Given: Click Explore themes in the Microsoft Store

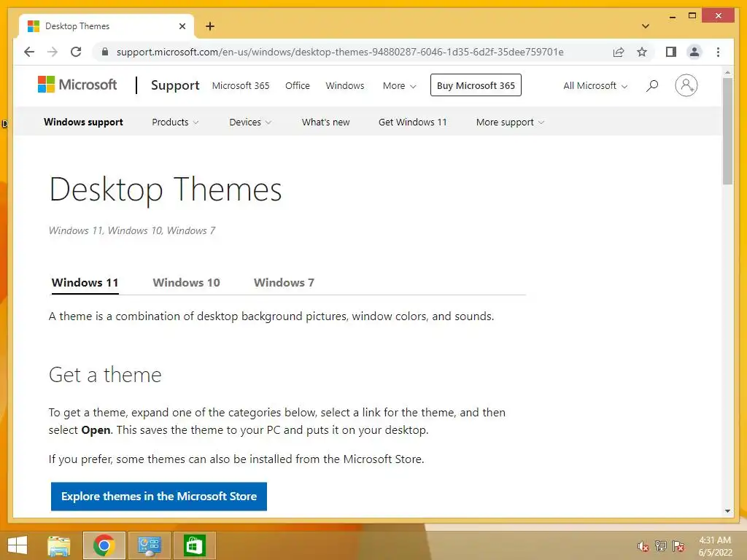Looking at the screenshot, I should pyautogui.click(x=158, y=496).
